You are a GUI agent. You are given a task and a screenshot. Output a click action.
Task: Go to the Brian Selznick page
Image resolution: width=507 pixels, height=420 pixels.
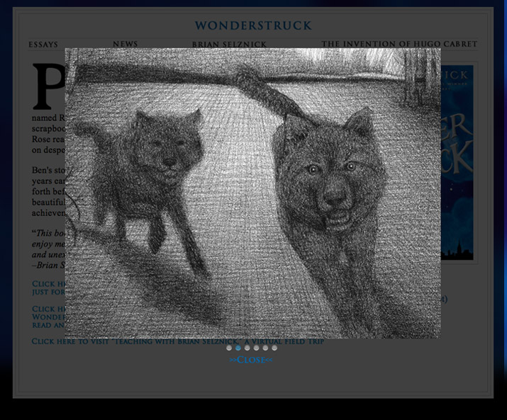(x=229, y=44)
